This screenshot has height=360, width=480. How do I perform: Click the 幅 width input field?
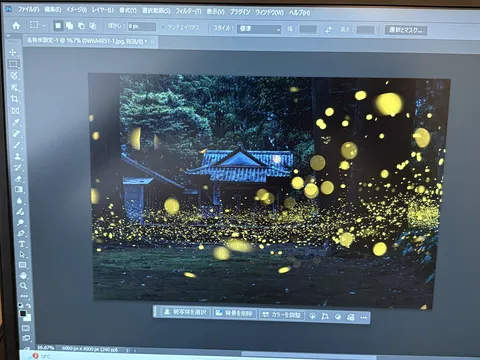point(308,29)
